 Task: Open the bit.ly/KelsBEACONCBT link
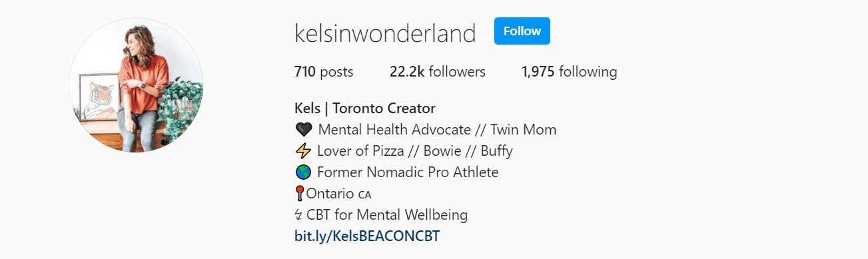367,236
